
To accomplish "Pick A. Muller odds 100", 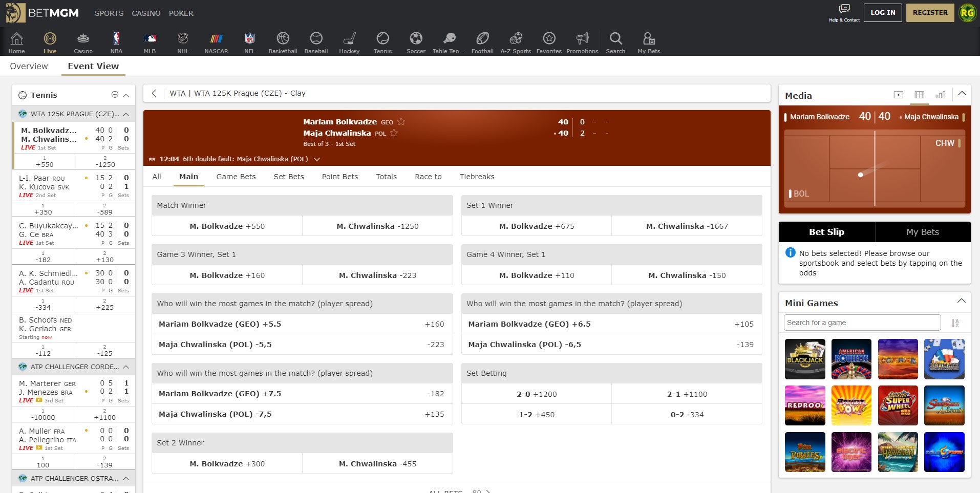I will pos(43,462).
